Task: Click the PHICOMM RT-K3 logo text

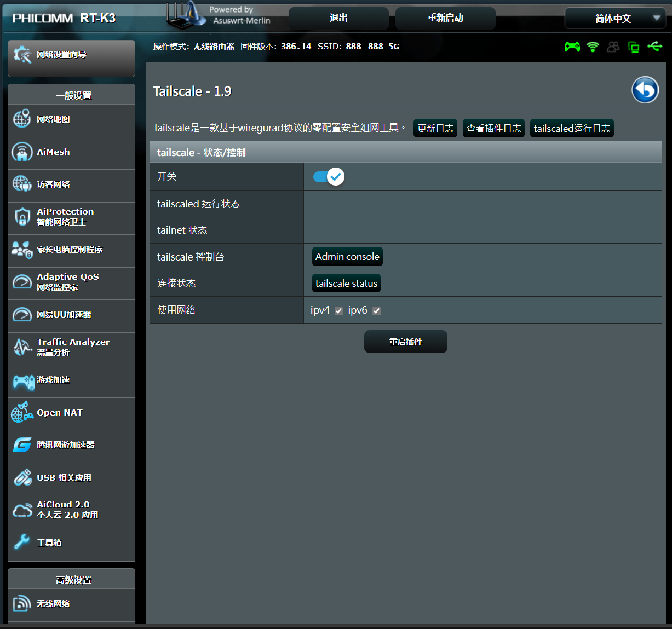Action: click(64, 18)
